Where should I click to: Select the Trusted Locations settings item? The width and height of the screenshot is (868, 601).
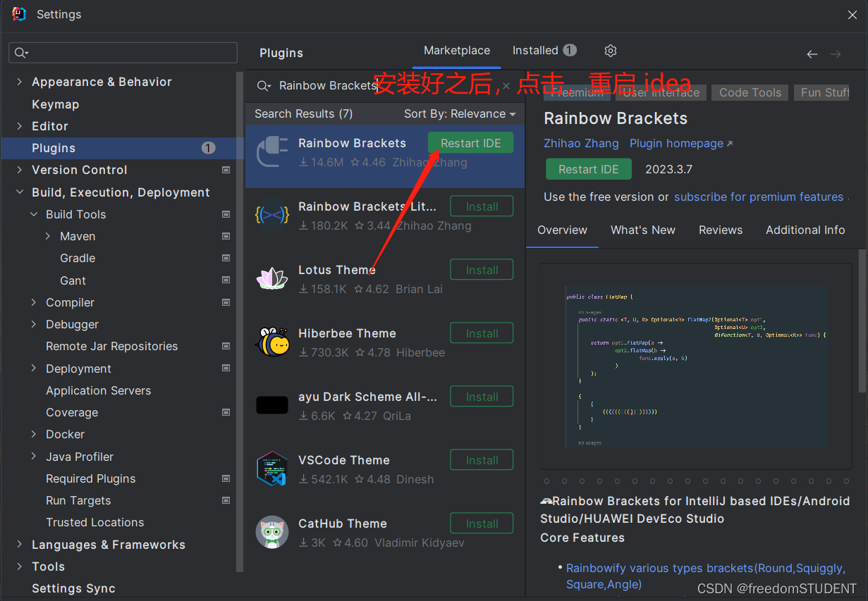(94, 522)
